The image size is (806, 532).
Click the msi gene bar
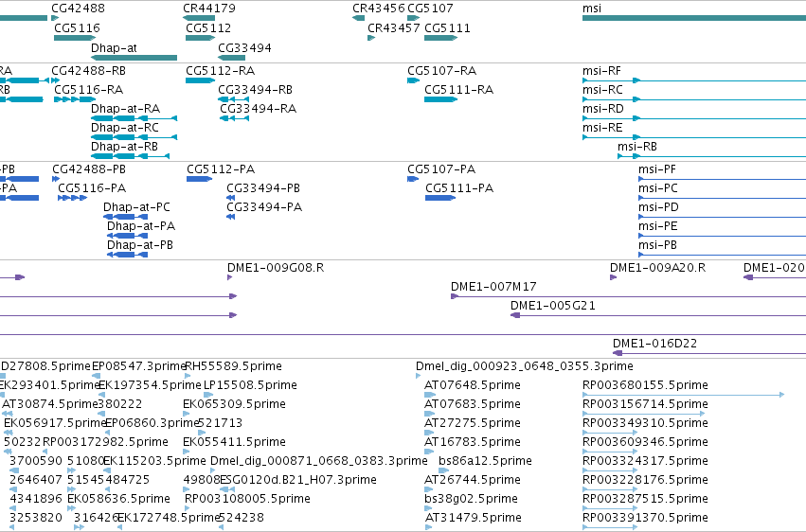pos(694,18)
